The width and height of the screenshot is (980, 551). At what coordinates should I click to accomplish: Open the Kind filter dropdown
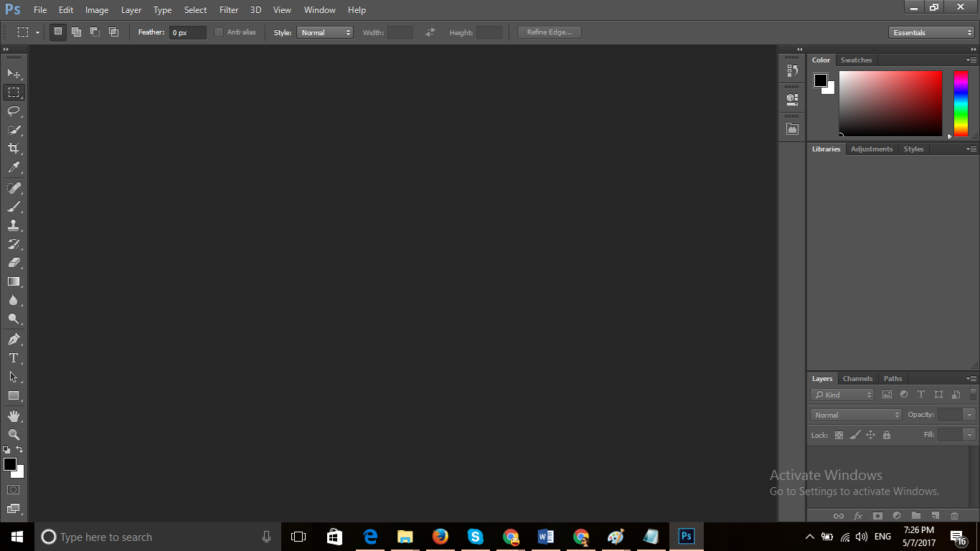click(x=842, y=395)
